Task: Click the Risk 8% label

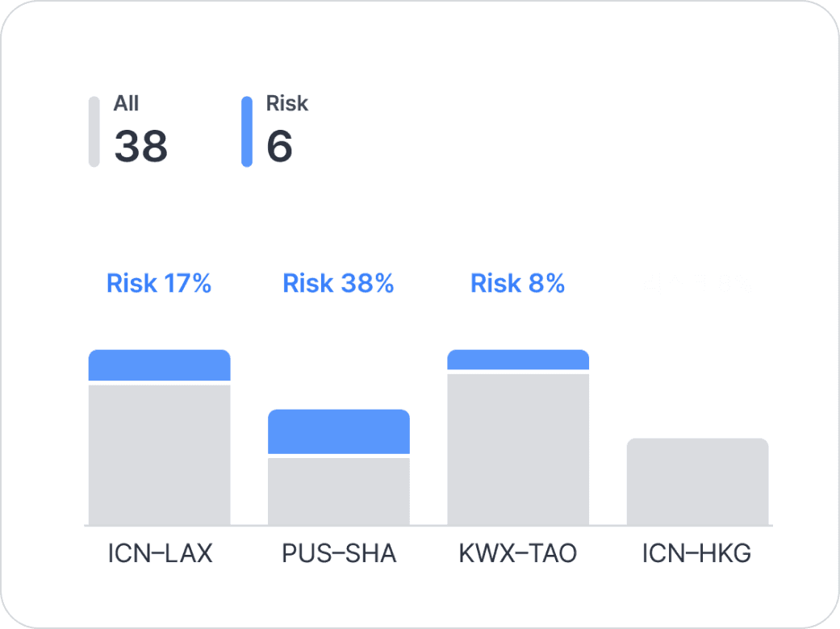Action: 517,284
